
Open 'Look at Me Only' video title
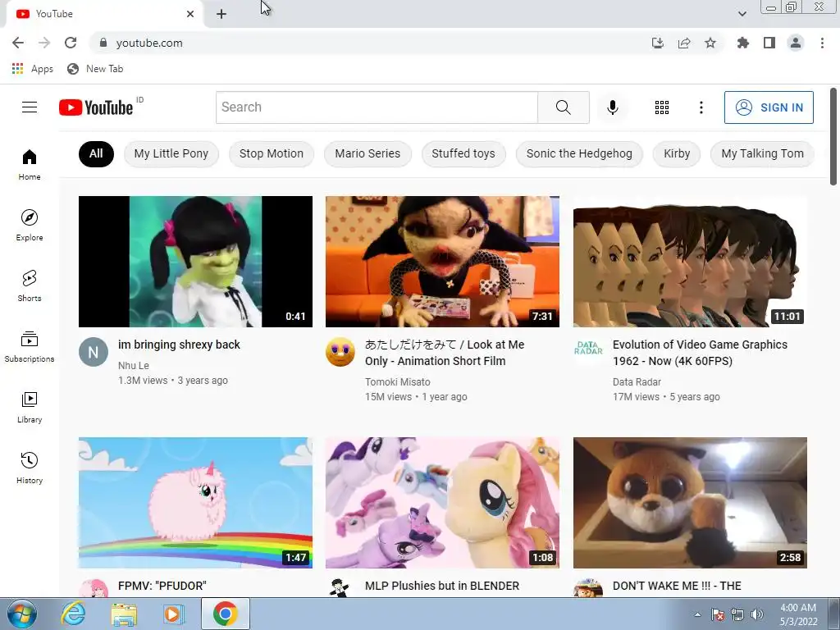coord(444,353)
